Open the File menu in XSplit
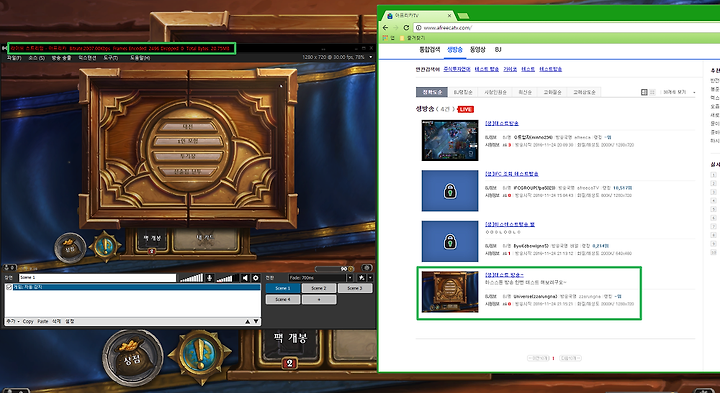This screenshot has width=720, height=393. 14,58
